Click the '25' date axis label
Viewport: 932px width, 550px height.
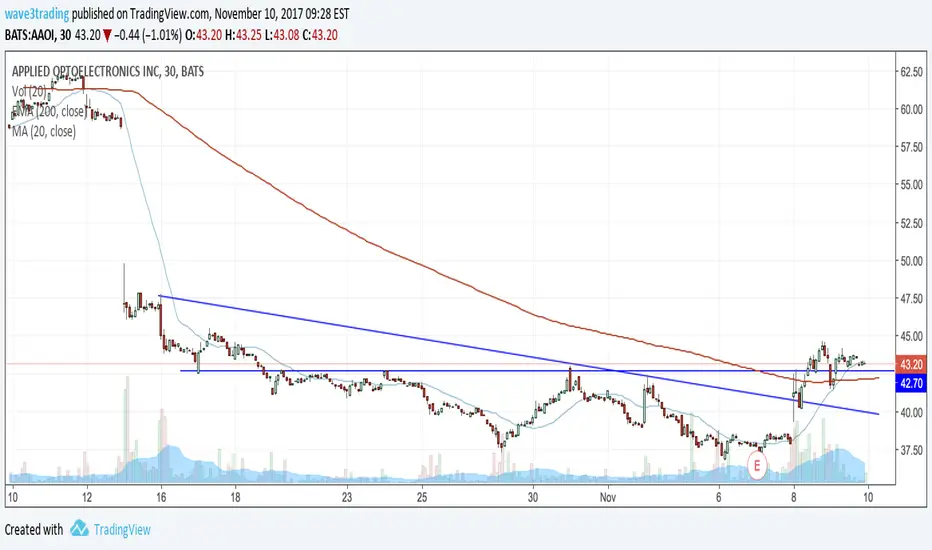tap(421, 497)
